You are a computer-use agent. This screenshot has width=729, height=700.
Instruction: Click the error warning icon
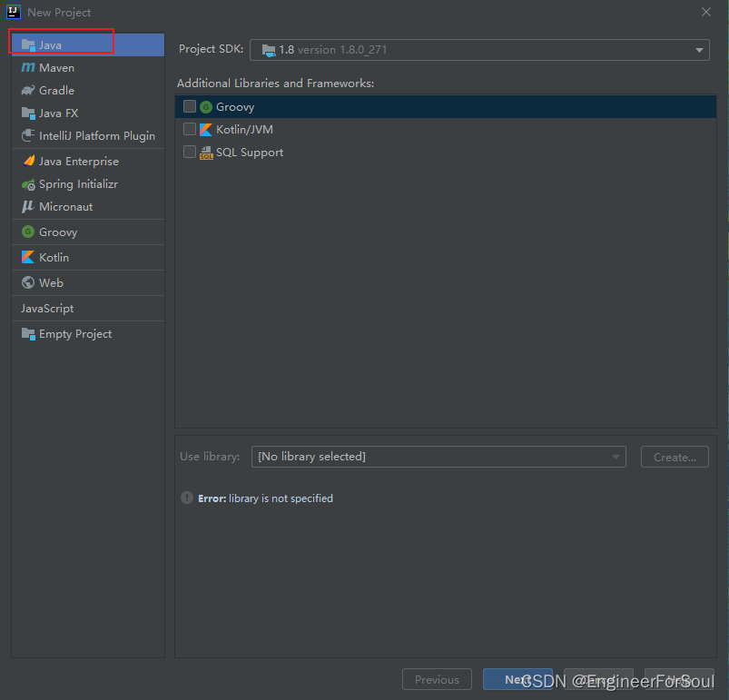(x=187, y=498)
